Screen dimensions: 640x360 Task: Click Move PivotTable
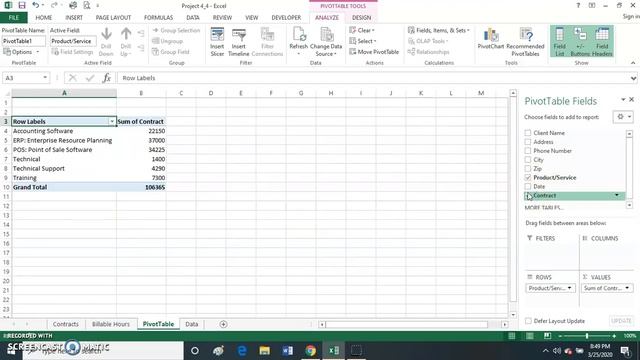pyautogui.click(x=374, y=52)
